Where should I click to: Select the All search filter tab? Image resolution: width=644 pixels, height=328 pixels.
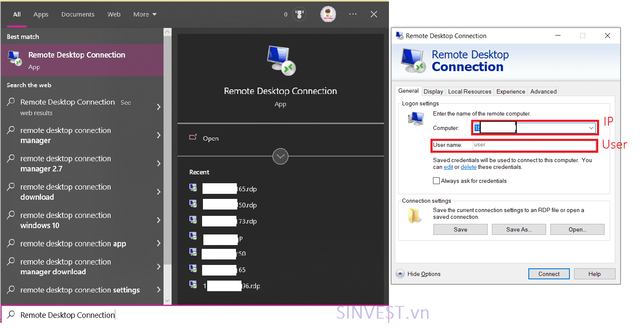pyautogui.click(x=17, y=14)
